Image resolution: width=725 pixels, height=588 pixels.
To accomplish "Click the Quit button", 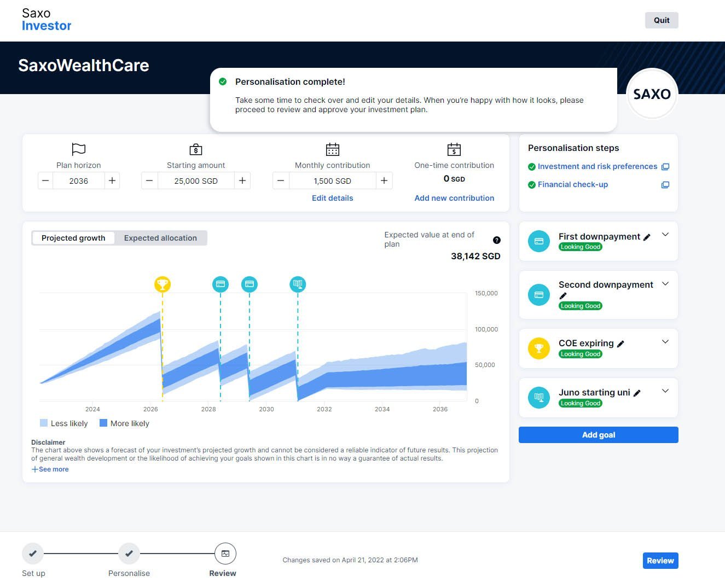I will click(662, 20).
